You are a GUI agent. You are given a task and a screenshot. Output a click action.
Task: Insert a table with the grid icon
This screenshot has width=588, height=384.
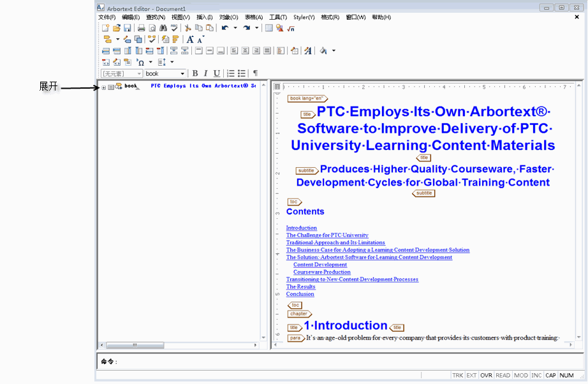click(x=269, y=28)
